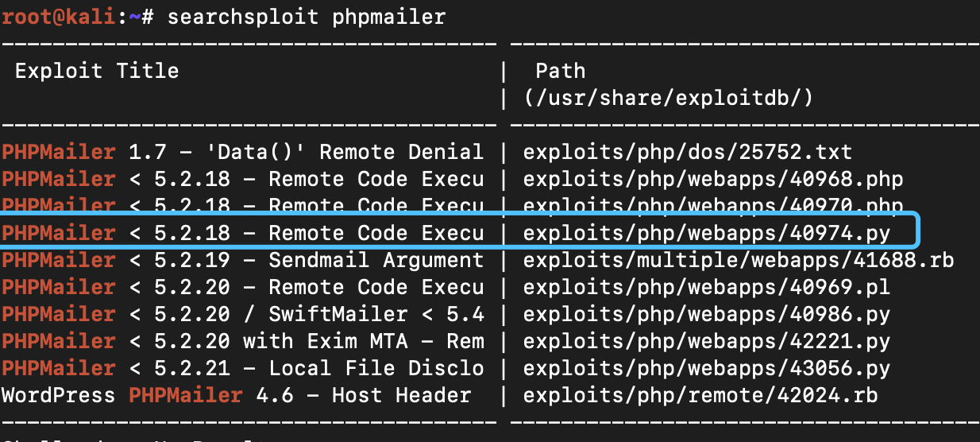Click the PHPMailer < 5.2.19 Sendmail Argument title
The image size is (980, 442).
242,260
